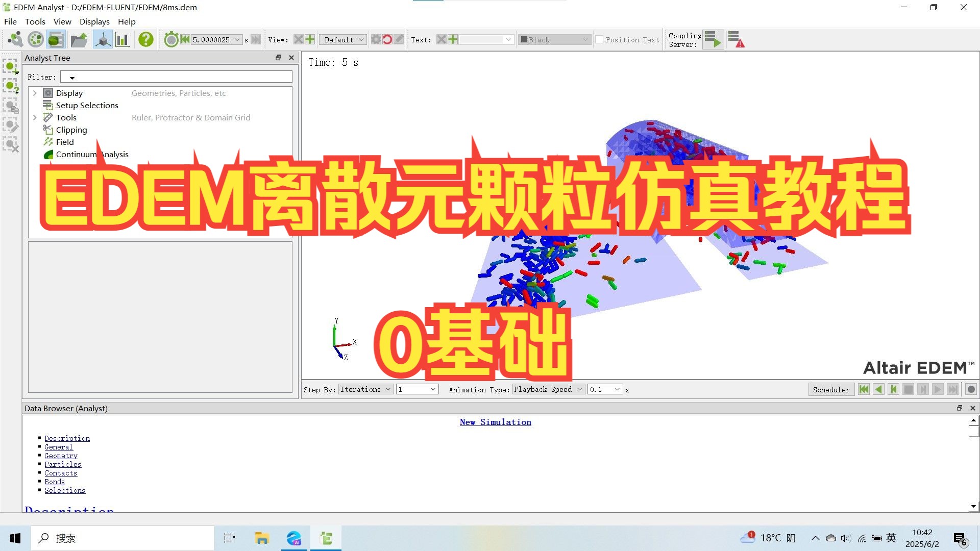Enable the Position Text checkbox

point(599,39)
